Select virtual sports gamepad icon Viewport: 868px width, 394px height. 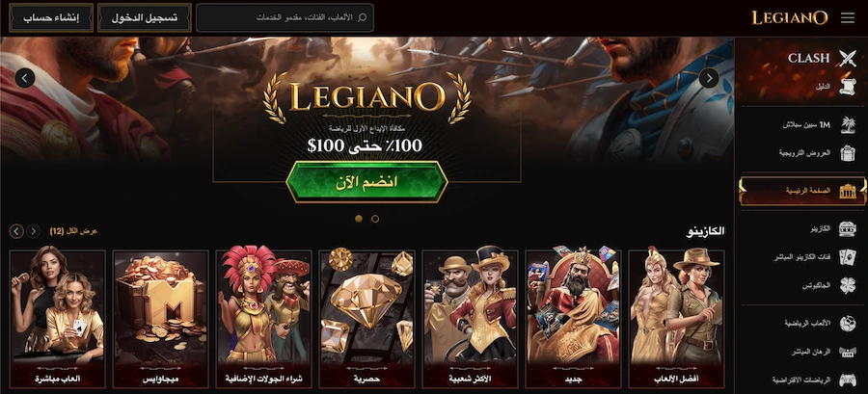click(x=847, y=381)
